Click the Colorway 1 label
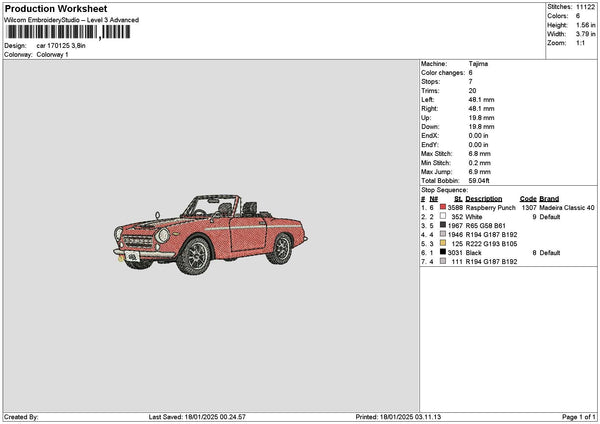The width and height of the screenshot is (600, 424). [52, 54]
